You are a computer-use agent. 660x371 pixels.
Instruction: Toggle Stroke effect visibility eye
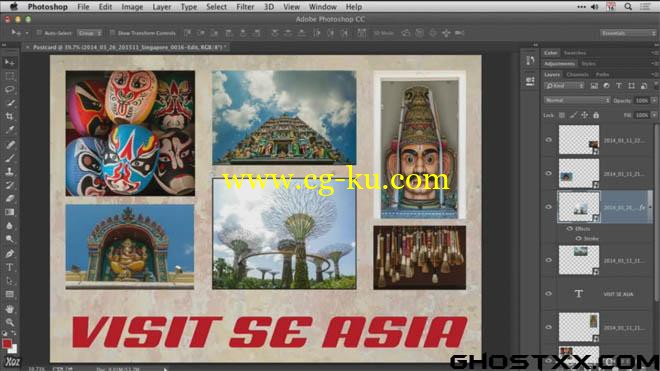click(x=578, y=238)
